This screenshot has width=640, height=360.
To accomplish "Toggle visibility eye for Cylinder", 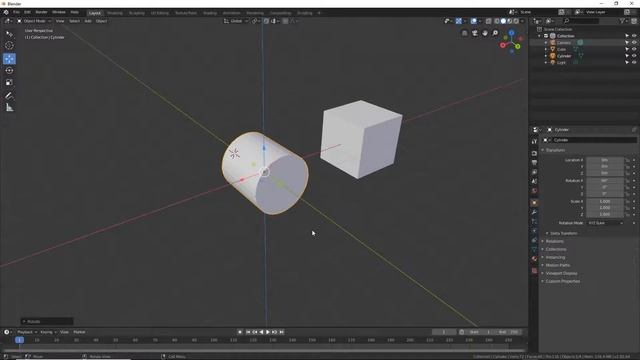I will coord(634,56).
